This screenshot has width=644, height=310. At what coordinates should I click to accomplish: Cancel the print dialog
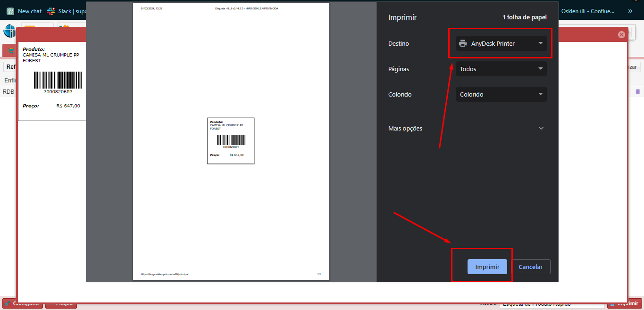[530, 267]
